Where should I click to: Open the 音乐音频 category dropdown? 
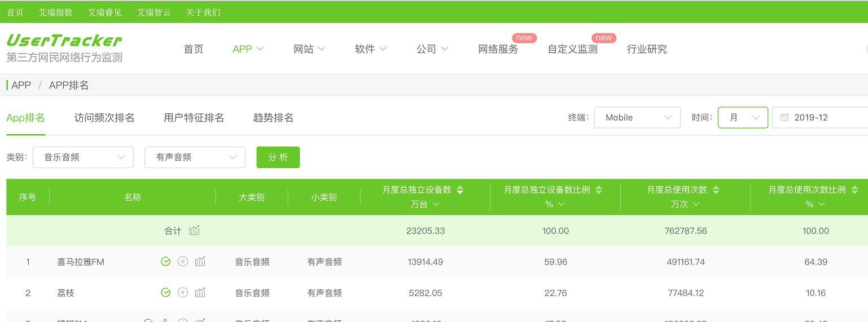[x=83, y=157]
